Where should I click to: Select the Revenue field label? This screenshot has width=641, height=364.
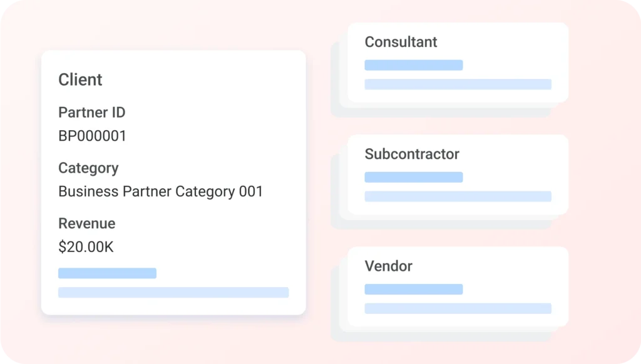click(86, 223)
